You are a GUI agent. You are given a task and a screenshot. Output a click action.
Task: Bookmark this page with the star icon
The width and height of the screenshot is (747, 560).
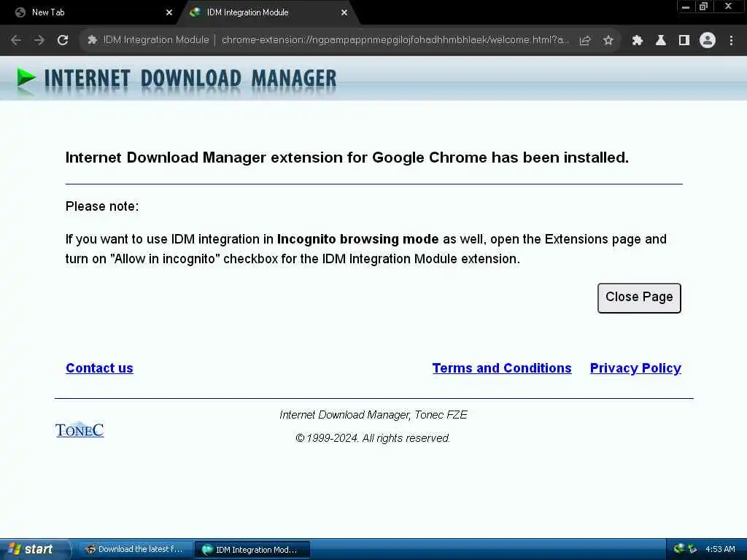click(x=608, y=41)
